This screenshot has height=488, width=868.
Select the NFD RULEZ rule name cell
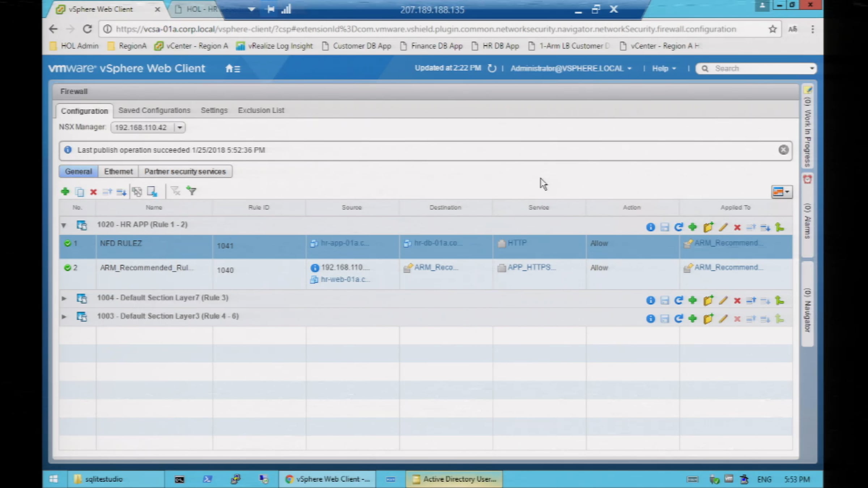coord(154,246)
